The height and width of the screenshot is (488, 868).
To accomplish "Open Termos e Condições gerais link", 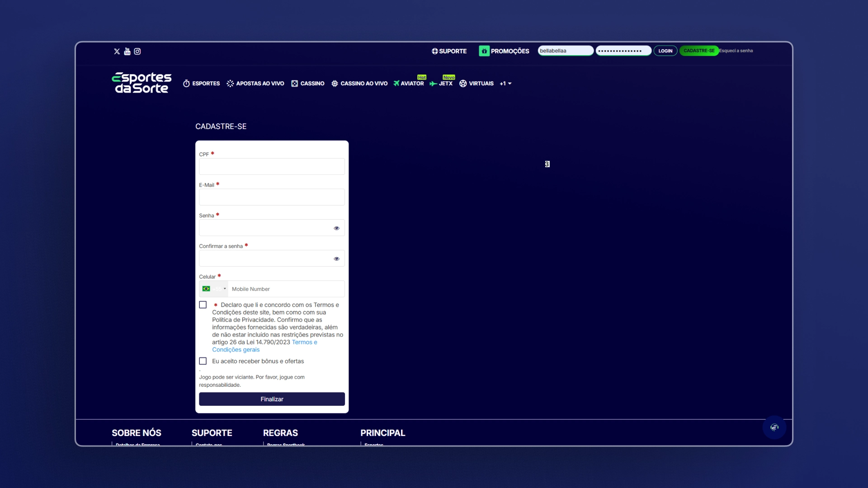I will click(264, 346).
